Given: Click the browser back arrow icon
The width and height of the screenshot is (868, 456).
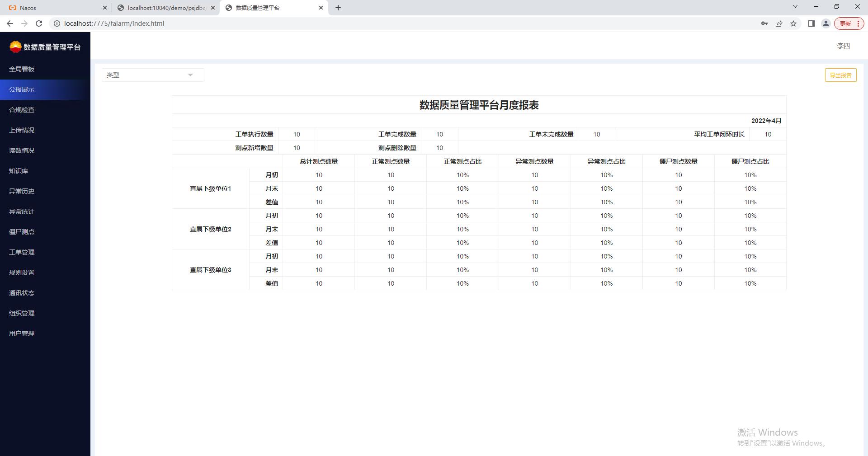Looking at the screenshot, I should [x=10, y=24].
